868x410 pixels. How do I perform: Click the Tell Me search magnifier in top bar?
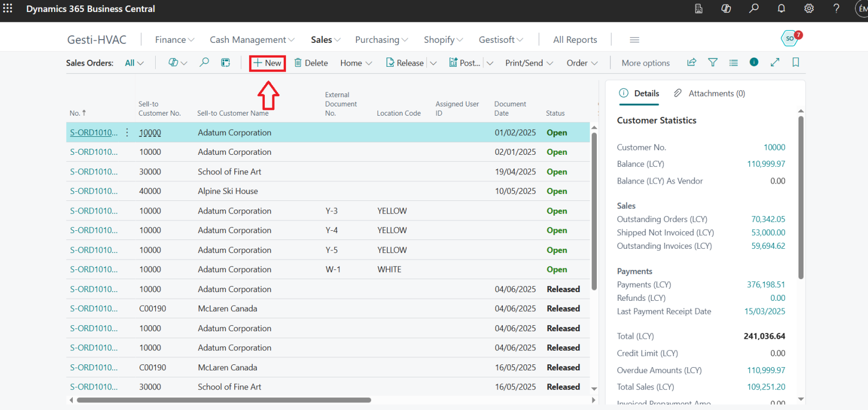pos(754,9)
